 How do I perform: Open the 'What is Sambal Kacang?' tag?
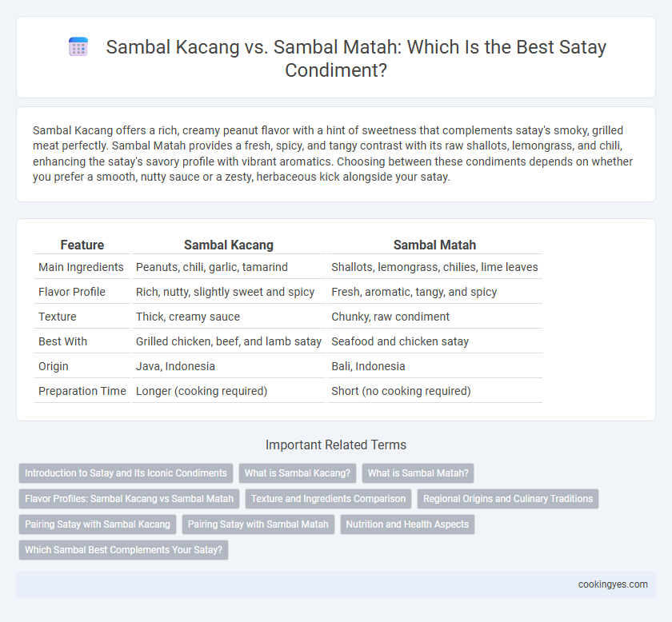pyautogui.click(x=298, y=473)
